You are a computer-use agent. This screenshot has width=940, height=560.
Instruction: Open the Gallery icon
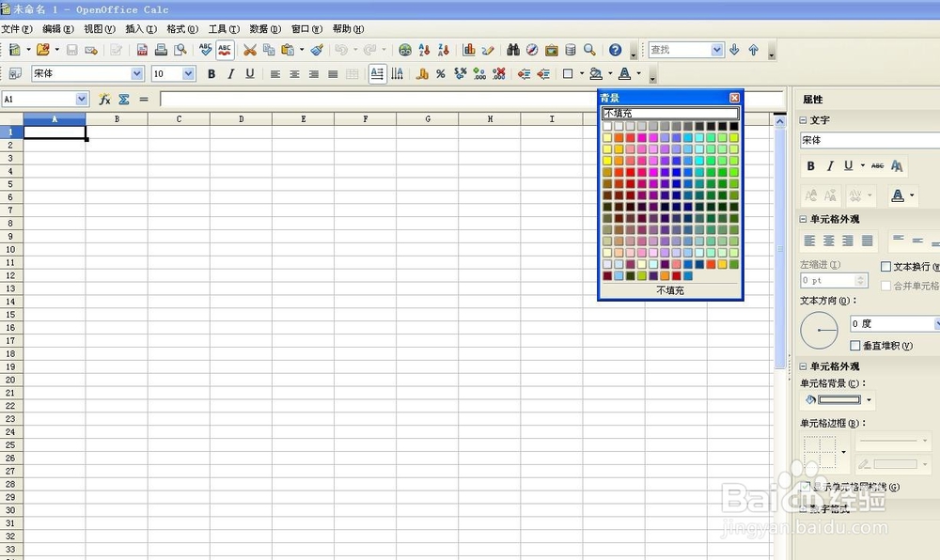(x=552, y=51)
